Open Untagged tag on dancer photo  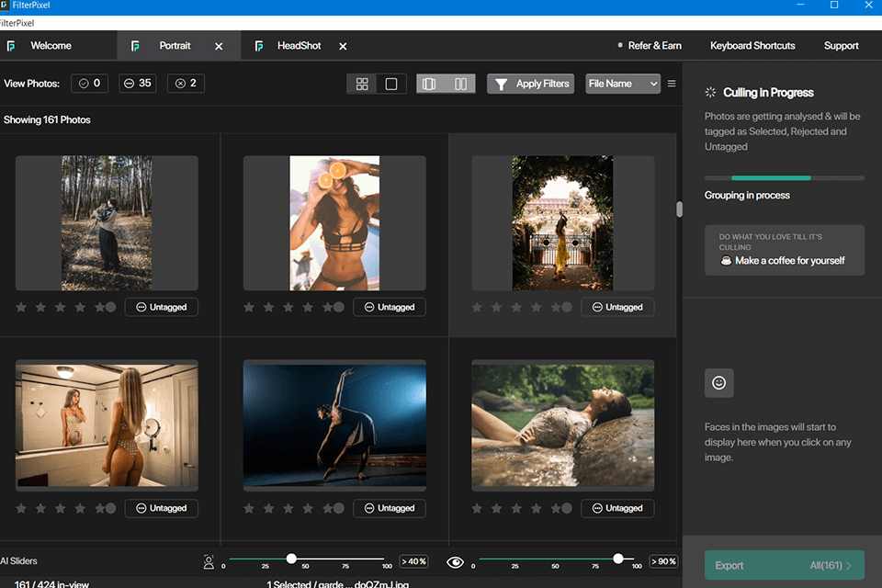click(390, 508)
